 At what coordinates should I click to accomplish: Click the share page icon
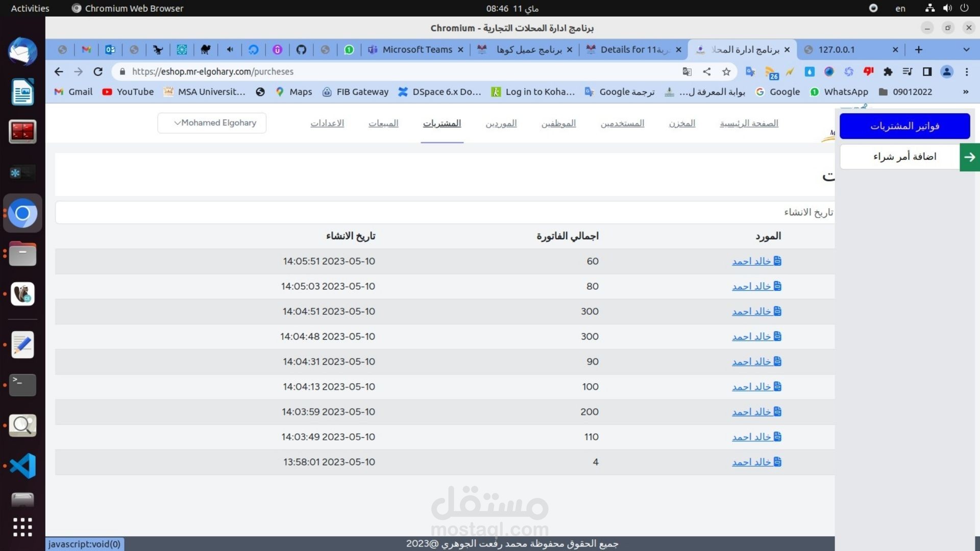707,72
